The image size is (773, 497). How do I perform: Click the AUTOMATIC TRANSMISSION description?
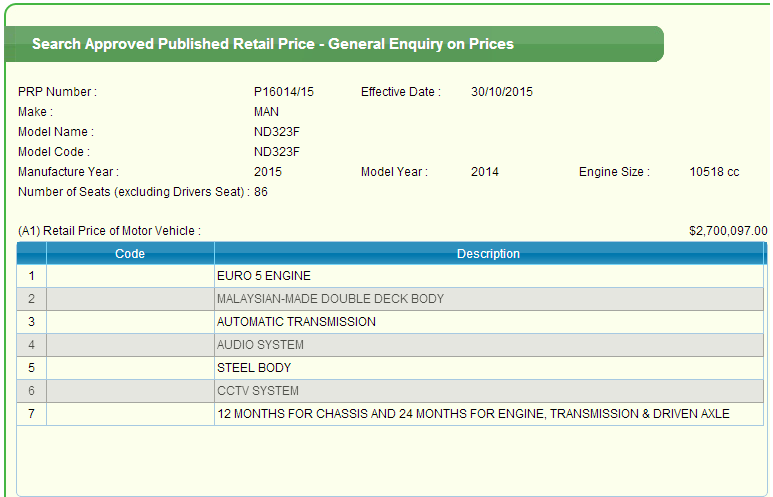click(x=296, y=322)
